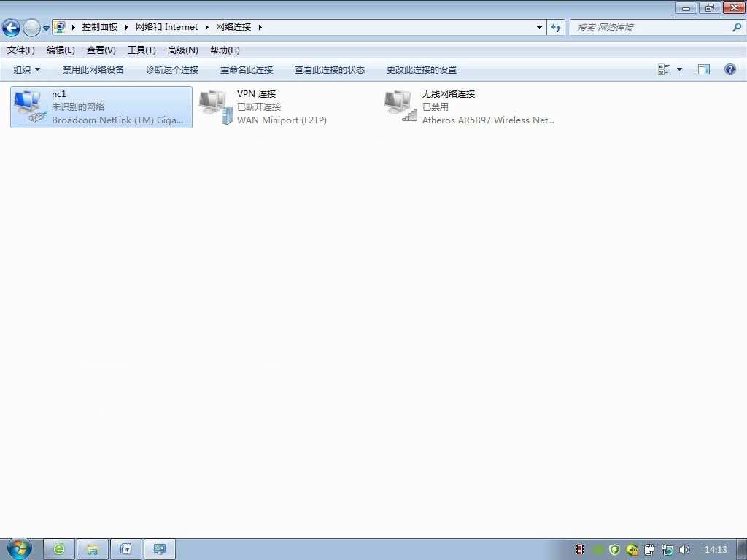This screenshot has height=560, width=747.
Task: Click the 14:13 taskbar clock
Action: click(x=716, y=550)
